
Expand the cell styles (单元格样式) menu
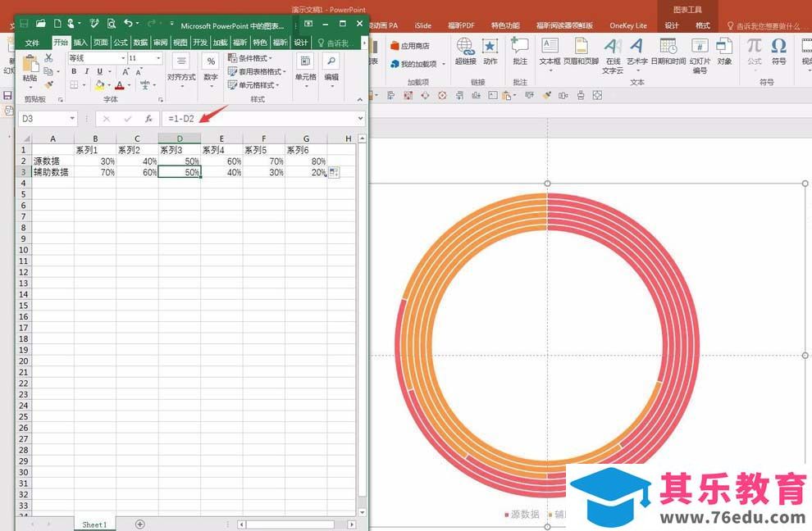253,85
